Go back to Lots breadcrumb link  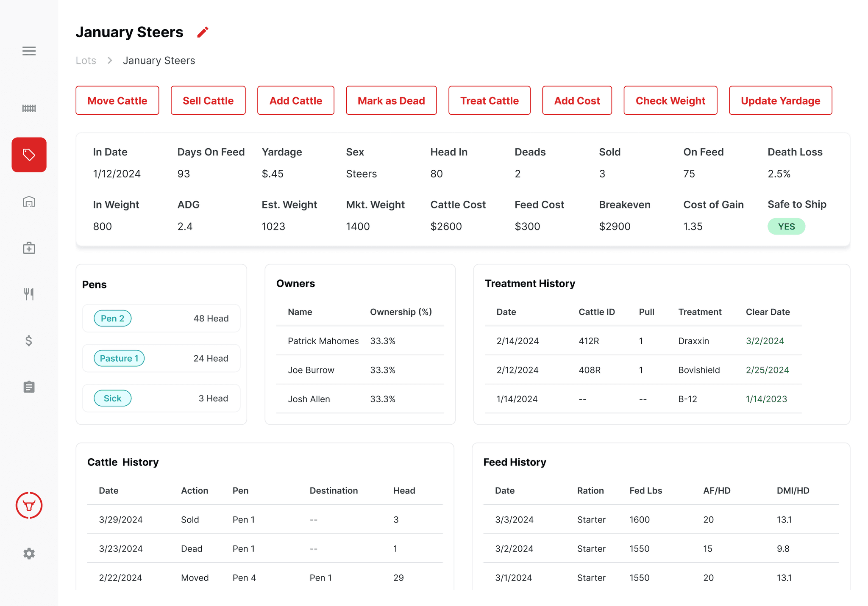[x=86, y=61]
